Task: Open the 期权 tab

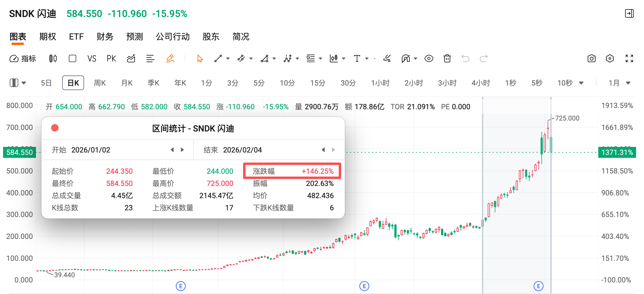Action: [48, 37]
